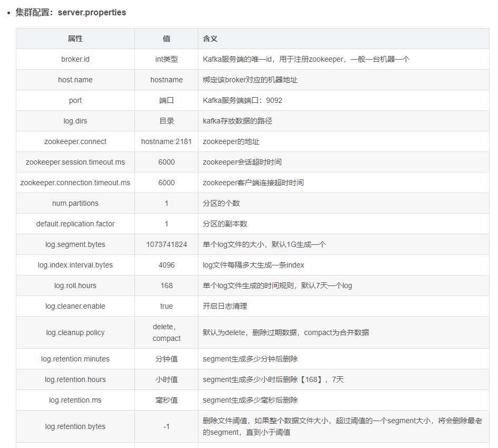Select the log.retention.bytes description starting '删除文件阈值'
Image resolution: width=498 pixels, height=448 pixels.
342,427
